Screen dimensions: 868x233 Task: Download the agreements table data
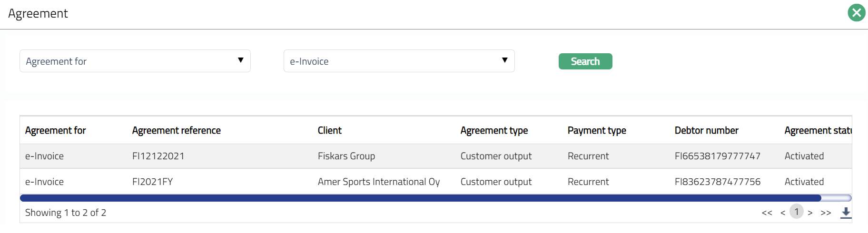point(846,213)
